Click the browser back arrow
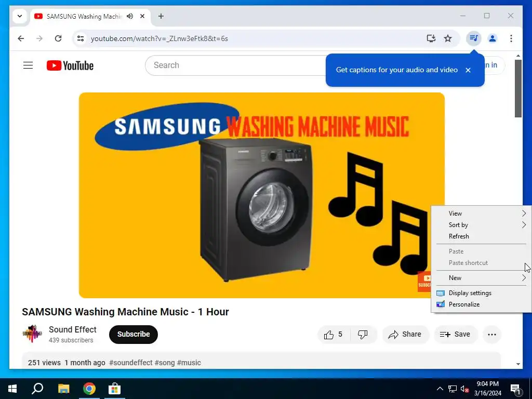Screen dimensions: 532x399 (21, 38)
